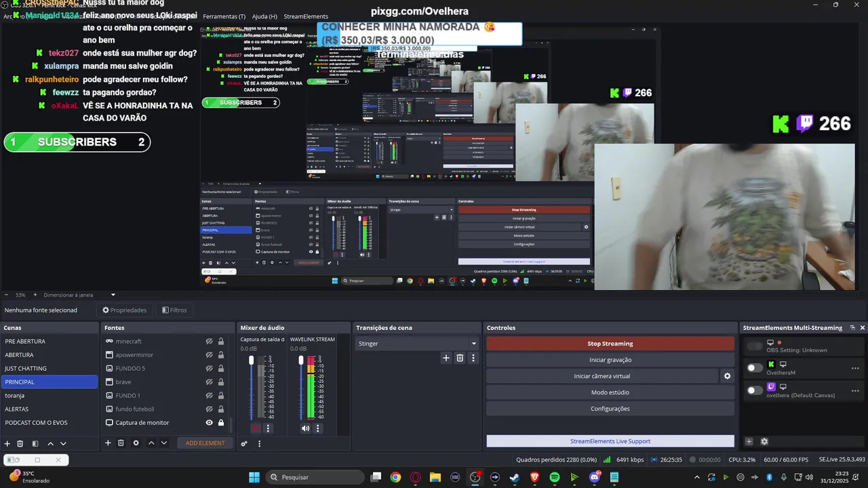
Task: Open WAVELINK STREAM channel options dots
Action: tap(317, 428)
